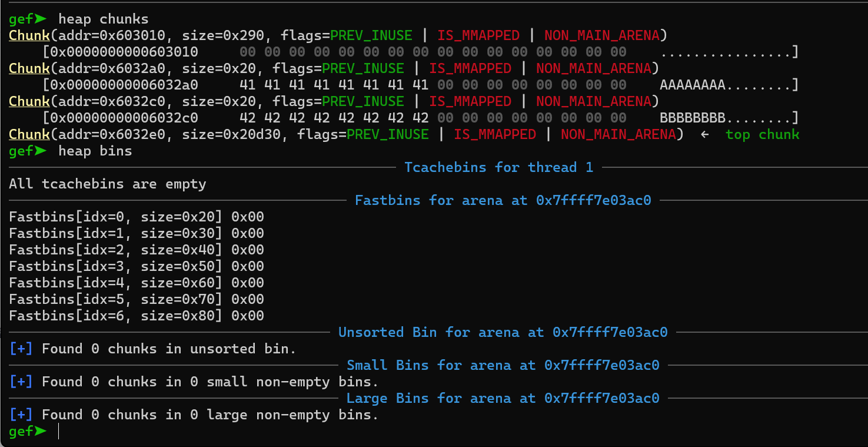The width and height of the screenshot is (868, 447).
Task: Click Fastbins idx=0 size=0x20 row
Action: point(137,217)
